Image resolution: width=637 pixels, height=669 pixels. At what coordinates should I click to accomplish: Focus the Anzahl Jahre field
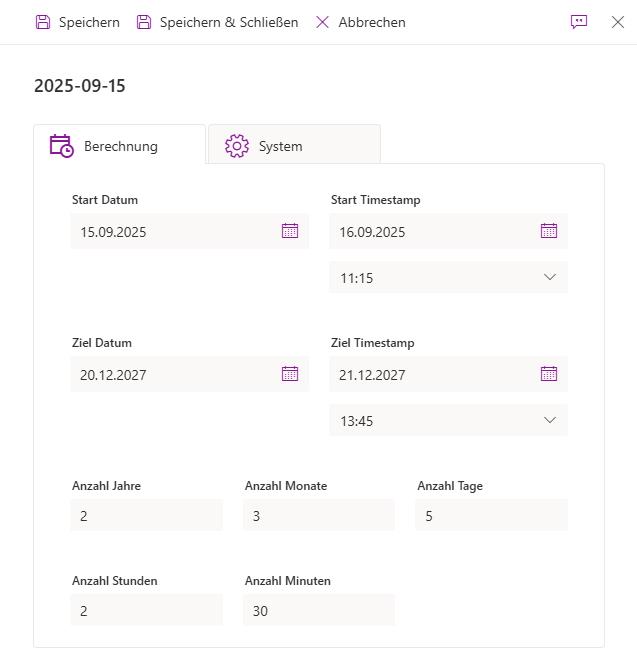click(x=147, y=516)
